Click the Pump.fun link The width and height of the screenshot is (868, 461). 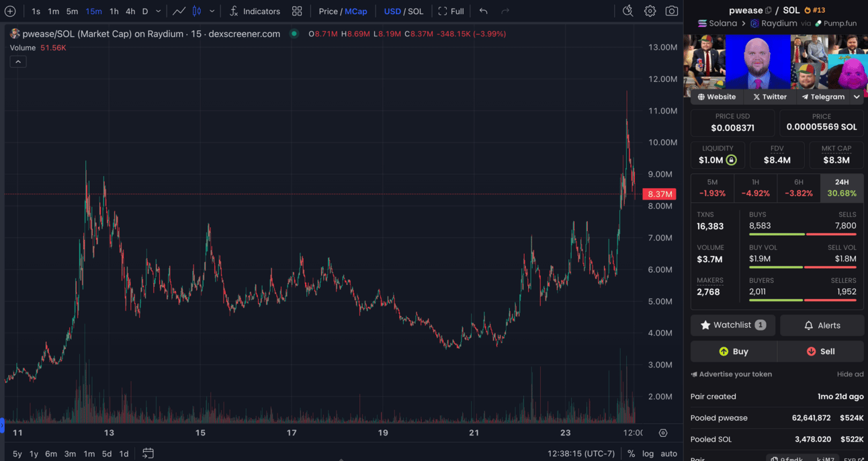coord(836,23)
